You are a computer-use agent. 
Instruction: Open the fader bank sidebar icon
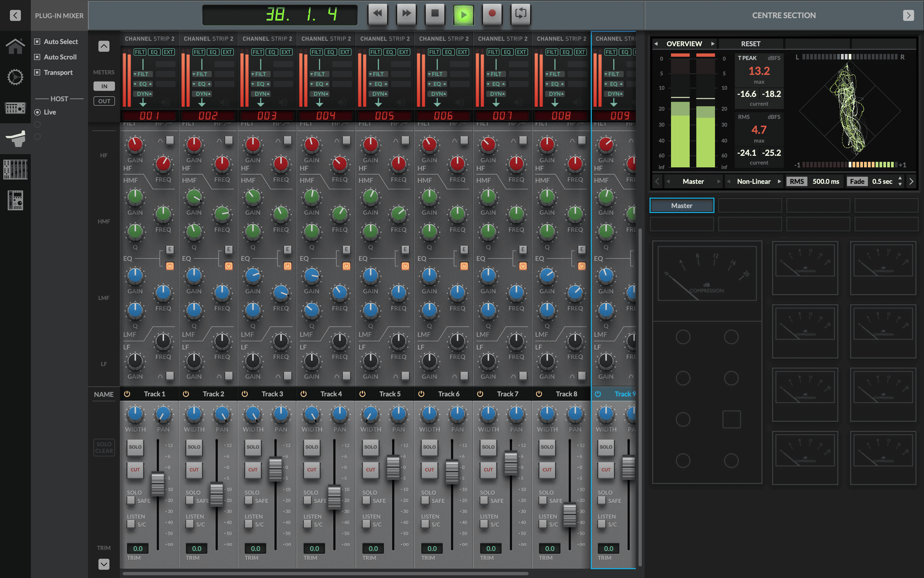(15, 169)
